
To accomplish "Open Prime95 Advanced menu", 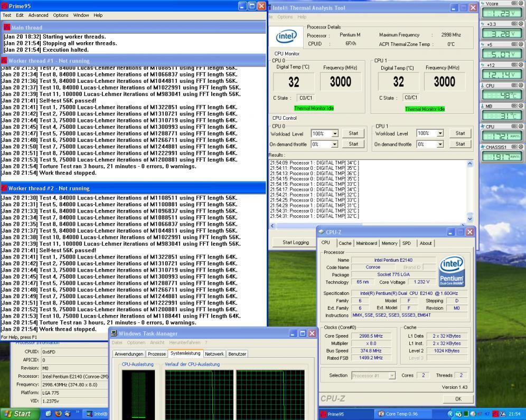I will click(x=38, y=15).
